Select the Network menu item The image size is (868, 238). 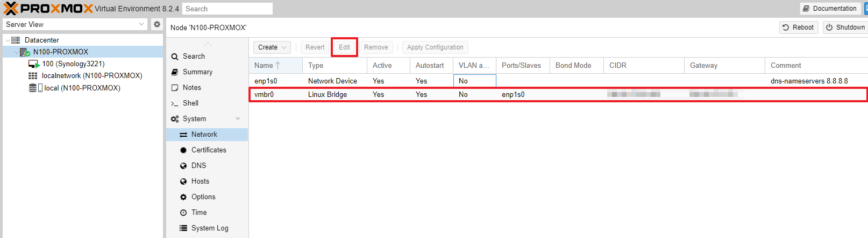[207, 135]
